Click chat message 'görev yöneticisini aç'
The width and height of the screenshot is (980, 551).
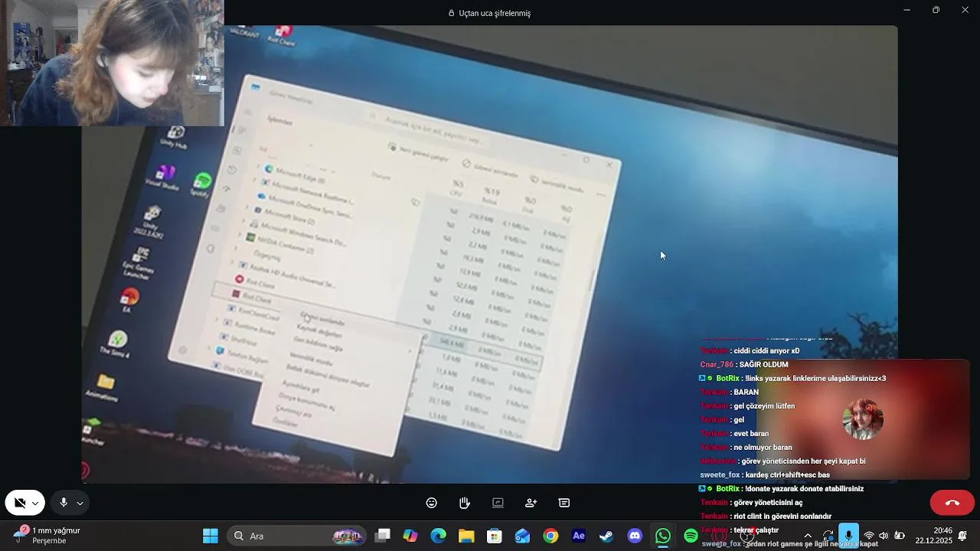point(768,503)
